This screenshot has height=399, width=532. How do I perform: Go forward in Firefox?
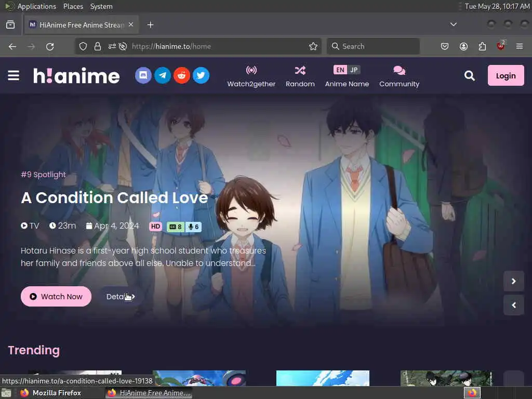point(31,46)
